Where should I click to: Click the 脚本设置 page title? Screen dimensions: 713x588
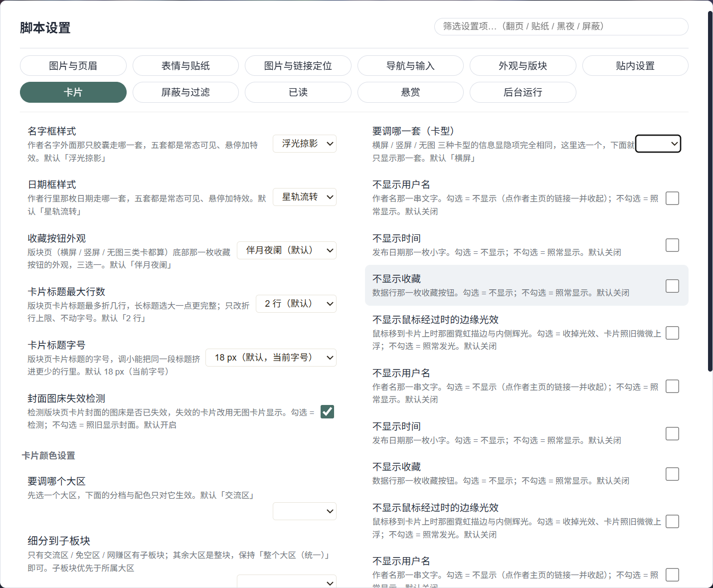click(x=45, y=28)
